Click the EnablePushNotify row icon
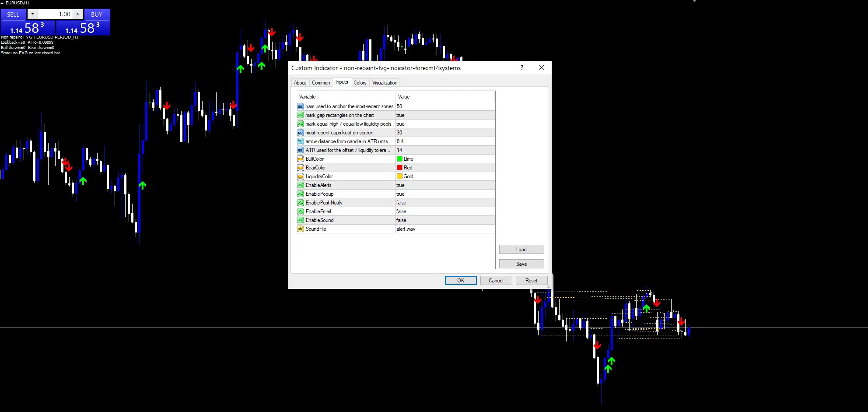This screenshot has height=412, width=868. point(300,203)
